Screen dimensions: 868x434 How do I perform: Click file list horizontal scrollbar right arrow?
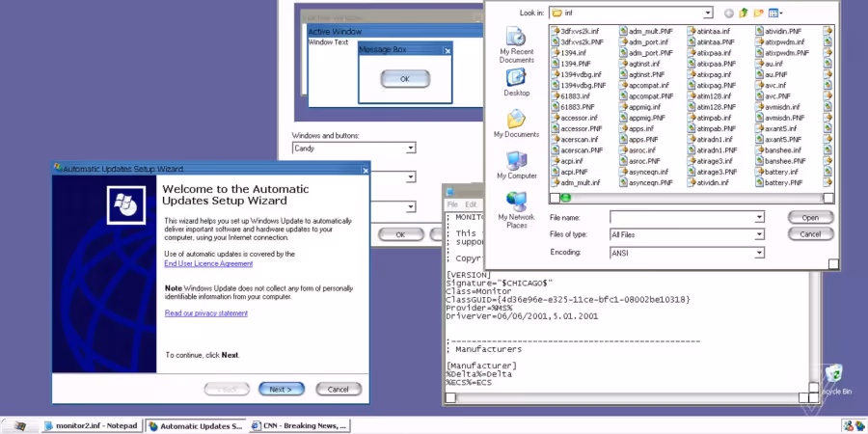point(828,198)
